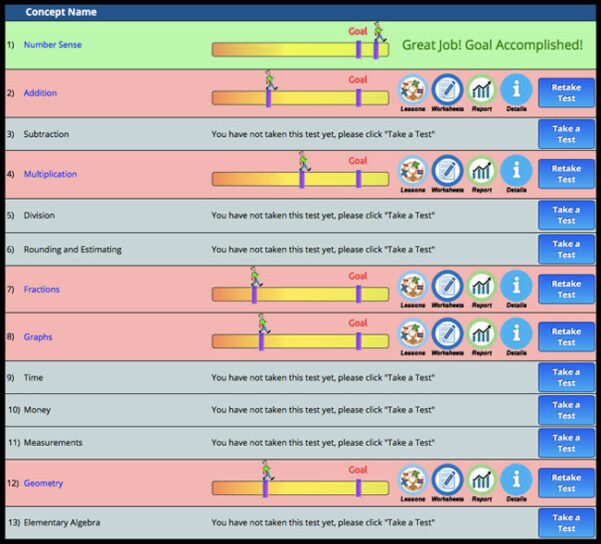601x544 pixels.
Task: Open the Fractions concept link
Action: pos(41,289)
